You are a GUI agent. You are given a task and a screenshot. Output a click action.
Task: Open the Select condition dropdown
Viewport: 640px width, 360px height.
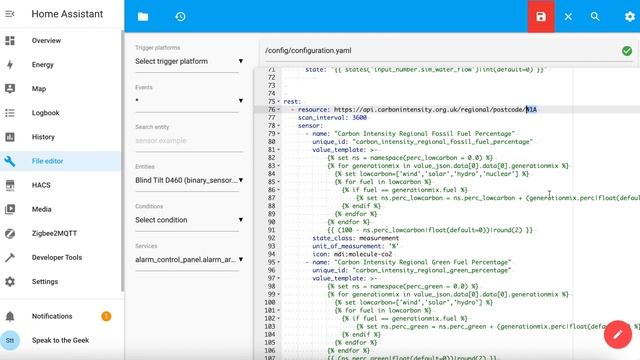(x=189, y=220)
